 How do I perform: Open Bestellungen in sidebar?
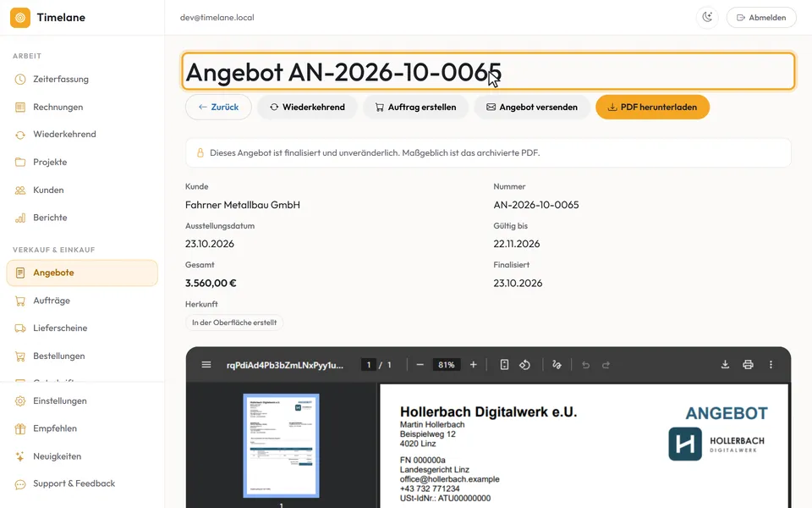tap(82, 356)
